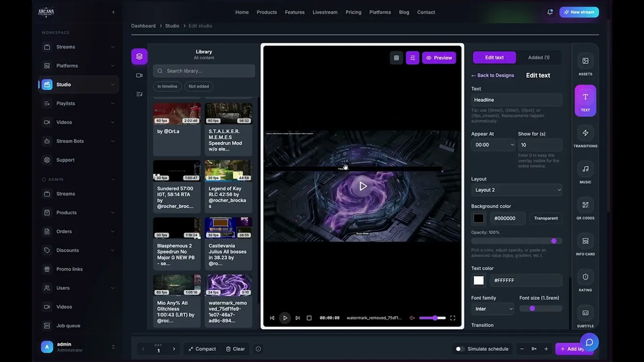Open Livestream in top navigation
This screenshot has width=644, height=362.
click(325, 12)
